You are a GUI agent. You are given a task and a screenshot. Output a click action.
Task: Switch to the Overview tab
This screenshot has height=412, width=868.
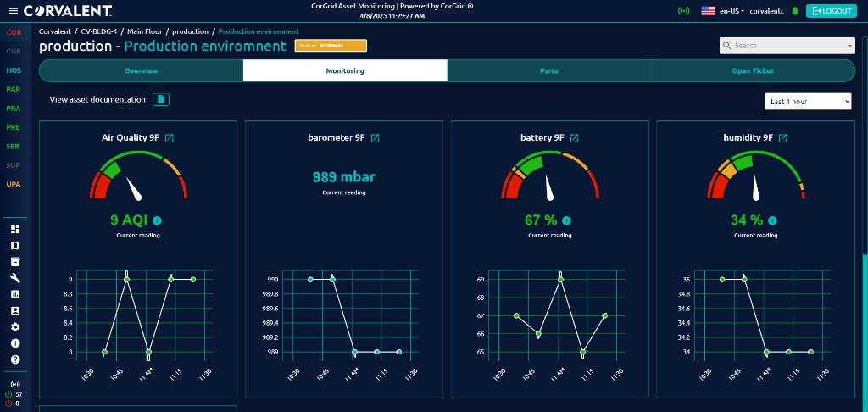(x=142, y=71)
